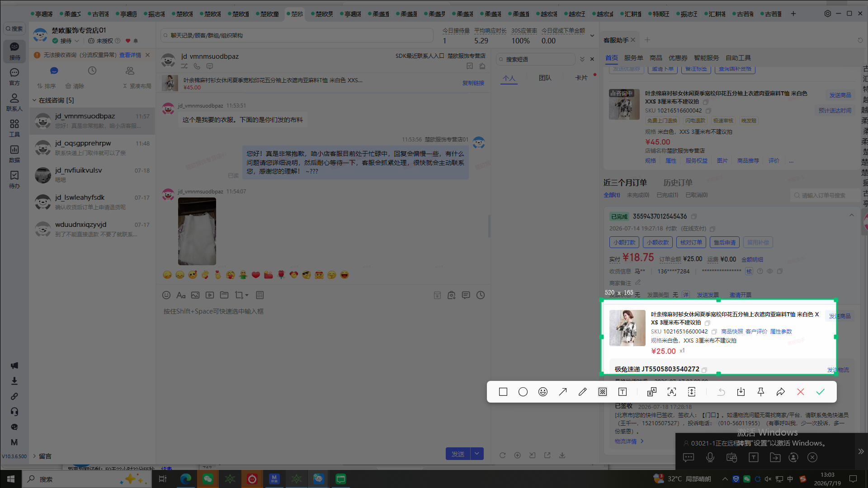Viewport: 868px width, 488px height.
Task: Expand the 接待 status dropdown
Action: tap(77, 41)
